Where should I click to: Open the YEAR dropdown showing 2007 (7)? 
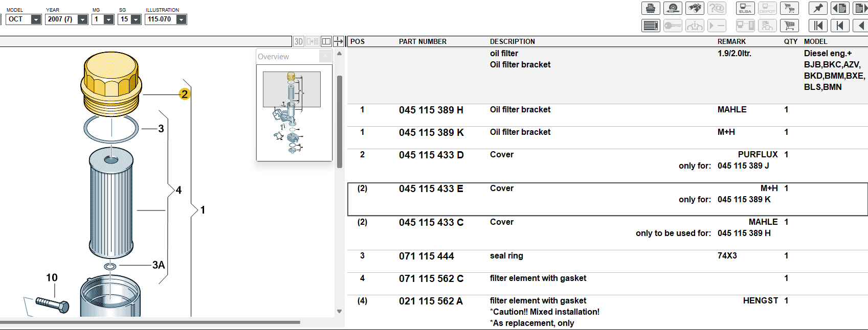(x=82, y=19)
